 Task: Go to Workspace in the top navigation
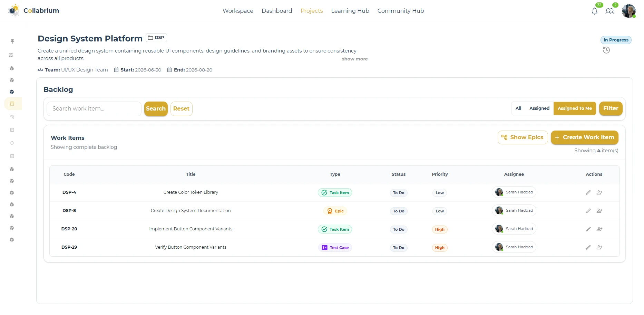pyautogui.click(x=238, y=11)
